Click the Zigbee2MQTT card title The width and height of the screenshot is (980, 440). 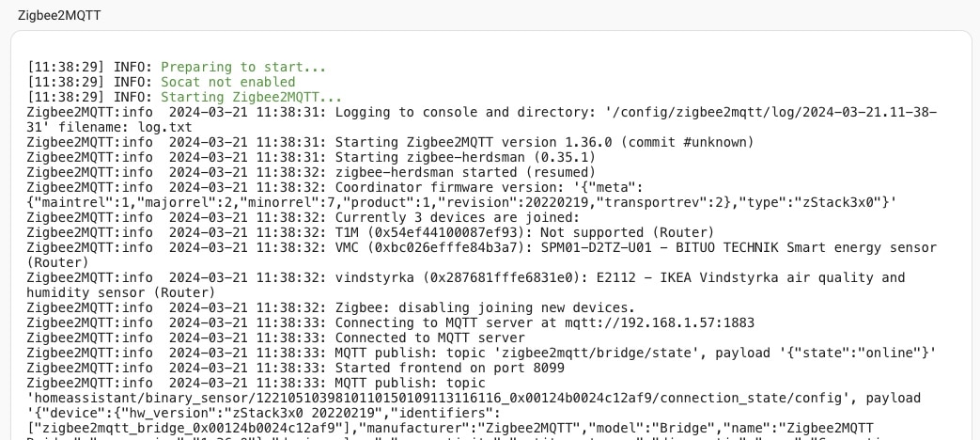[x=59, y=16]
